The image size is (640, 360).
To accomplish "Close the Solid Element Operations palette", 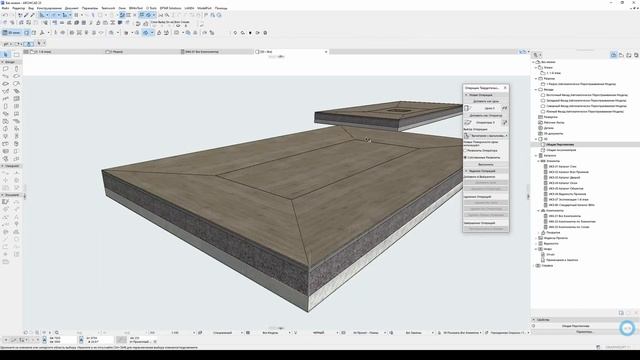I will coord(505,88).
